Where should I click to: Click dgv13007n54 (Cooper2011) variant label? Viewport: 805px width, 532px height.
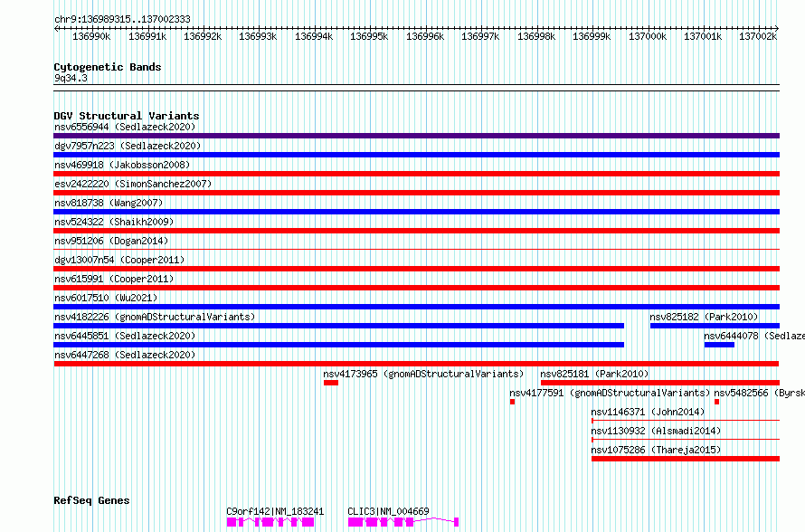point(119,260)
